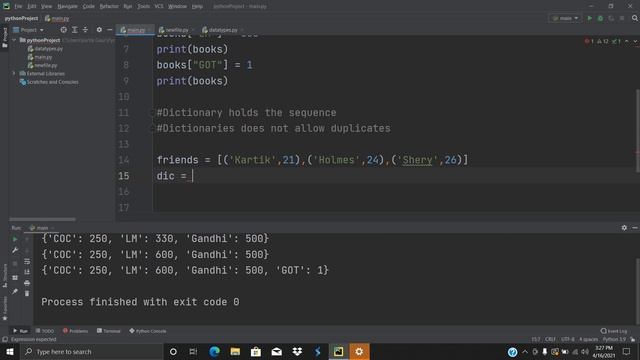
Task: Click the Windows Start button
Action: (x=9, y=351)
